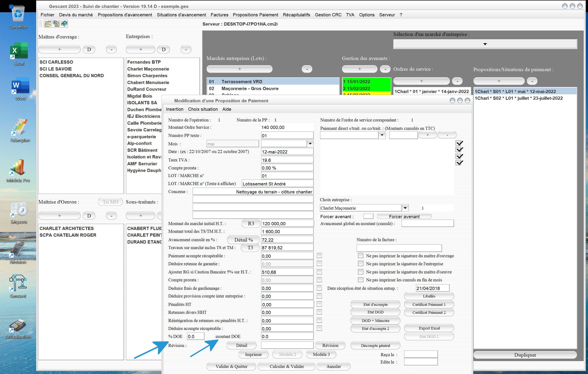Click the open-file folder toolbar icon
Screen dimensions: 588x374
point(47,24)
